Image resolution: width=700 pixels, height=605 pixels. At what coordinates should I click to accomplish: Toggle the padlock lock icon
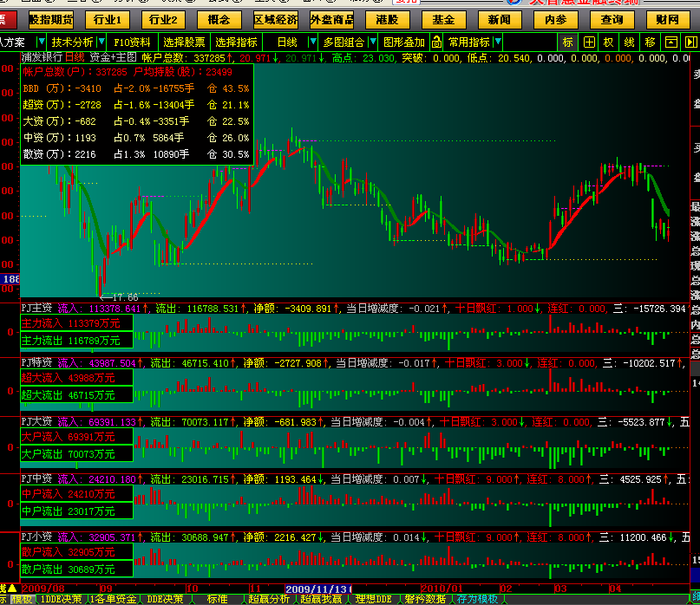(436, 42)
